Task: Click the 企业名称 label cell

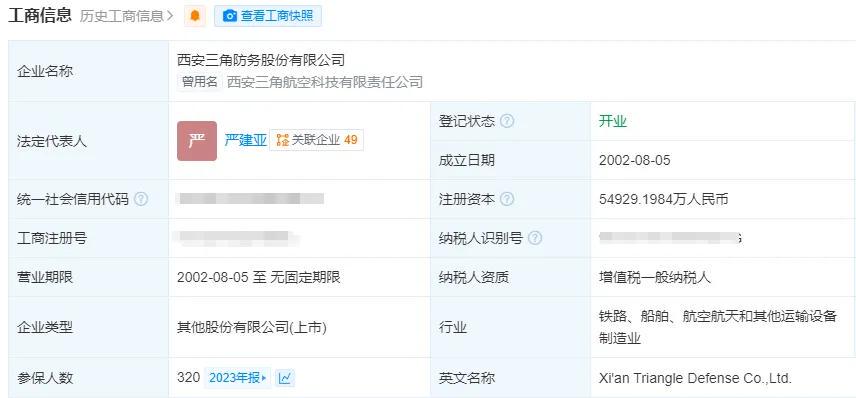Action: 88,71
